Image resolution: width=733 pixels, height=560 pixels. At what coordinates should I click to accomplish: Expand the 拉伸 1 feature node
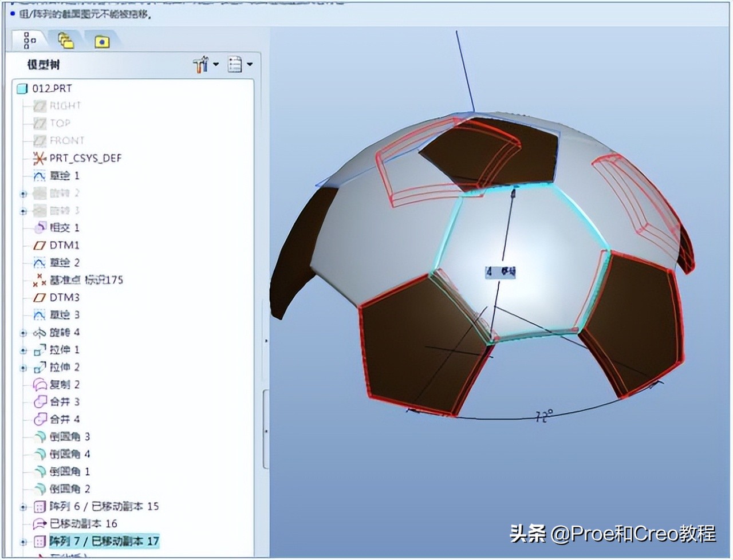[23, 350]
